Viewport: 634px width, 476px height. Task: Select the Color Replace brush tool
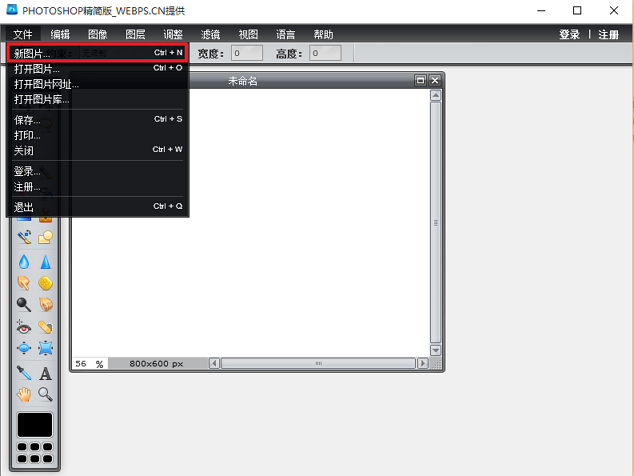click(24, 237)
